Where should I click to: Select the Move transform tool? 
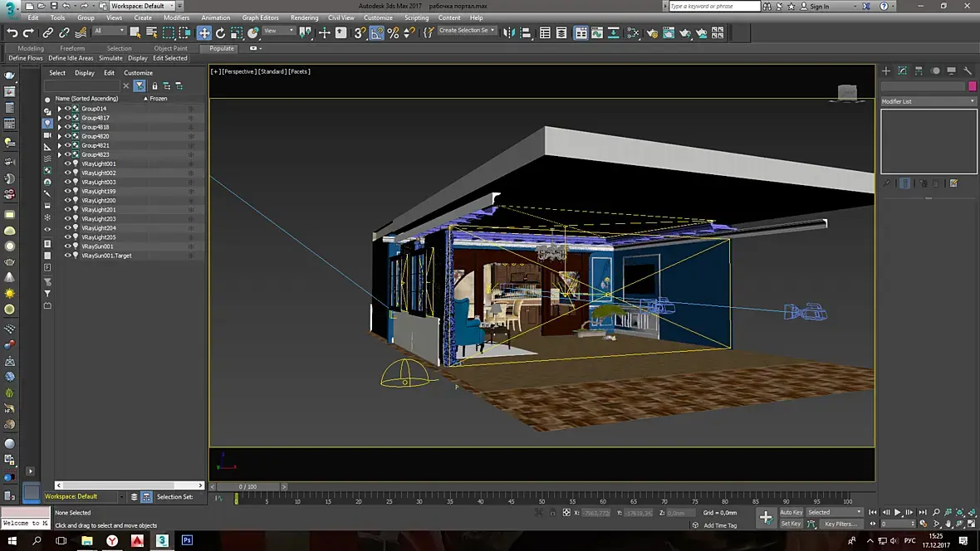coord(203,33)
